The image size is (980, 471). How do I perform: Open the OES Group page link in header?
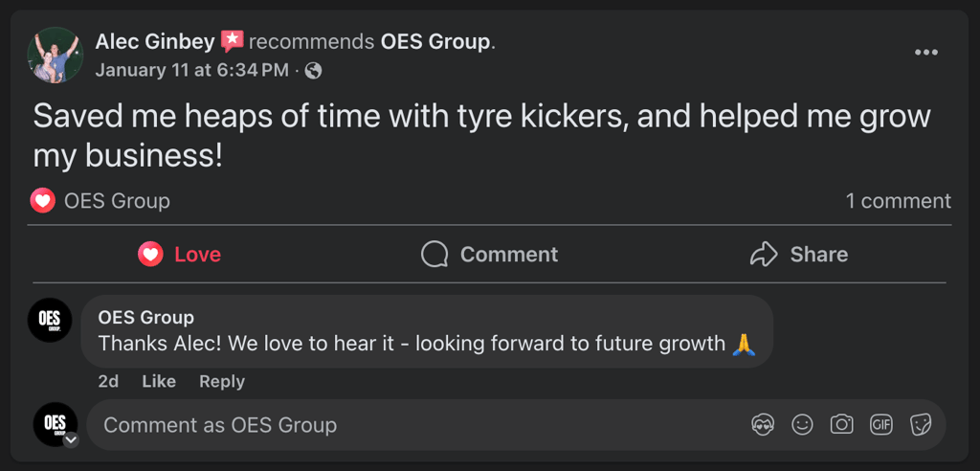(435, 42)
